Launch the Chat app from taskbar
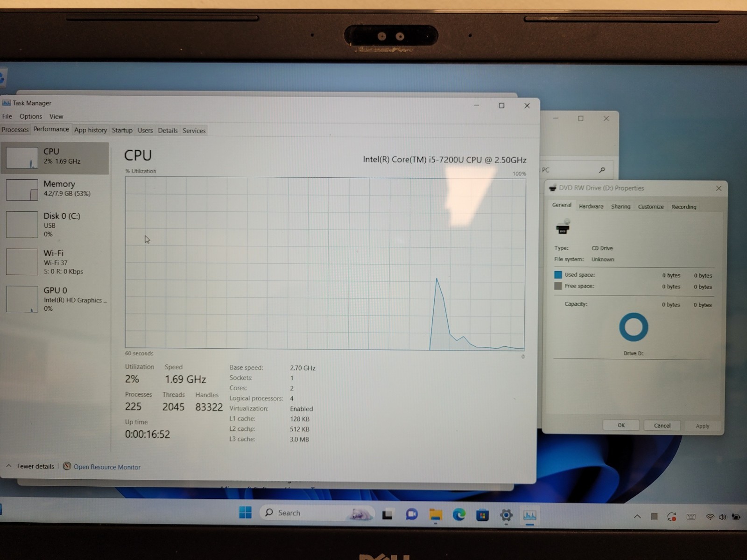 [x=411, y=515]
